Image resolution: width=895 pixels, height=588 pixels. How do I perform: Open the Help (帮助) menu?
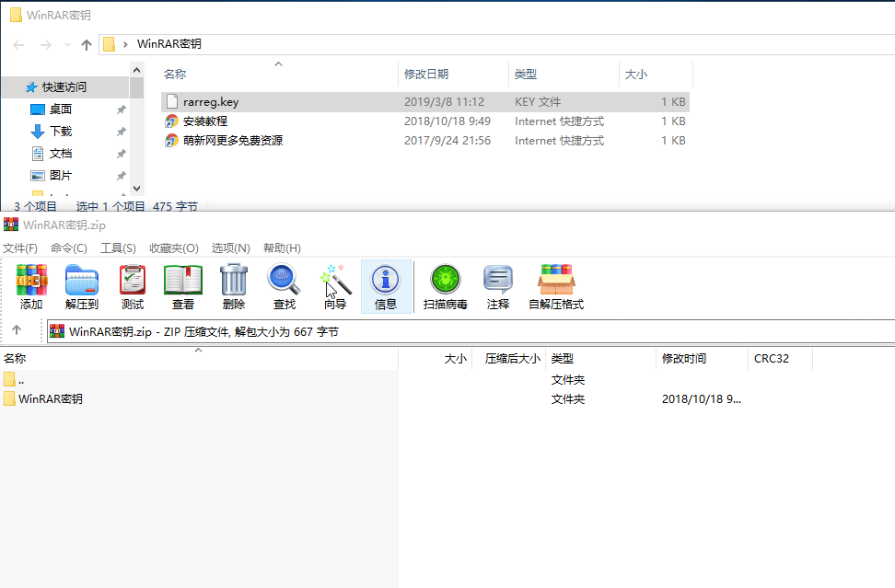[x=282, y=248]
